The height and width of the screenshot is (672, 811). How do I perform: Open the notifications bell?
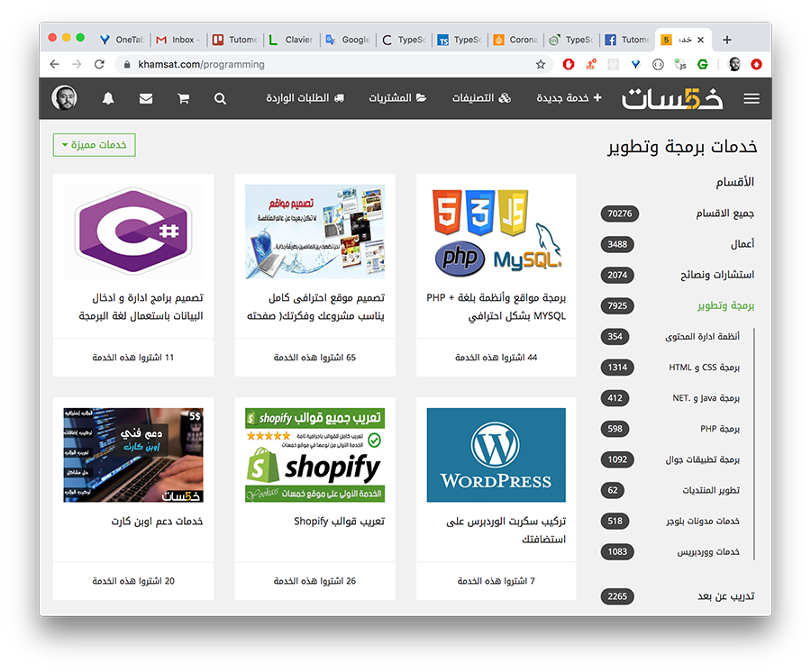click(108, 98)
